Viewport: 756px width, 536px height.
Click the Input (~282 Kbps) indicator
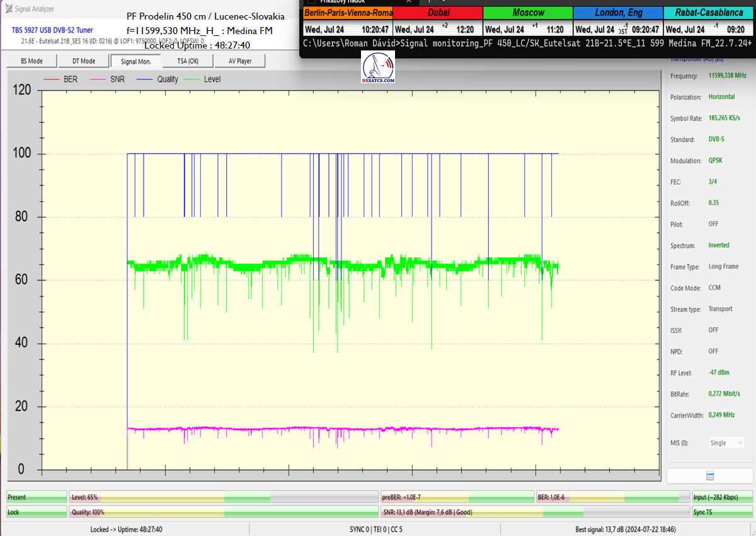[721, 498]
